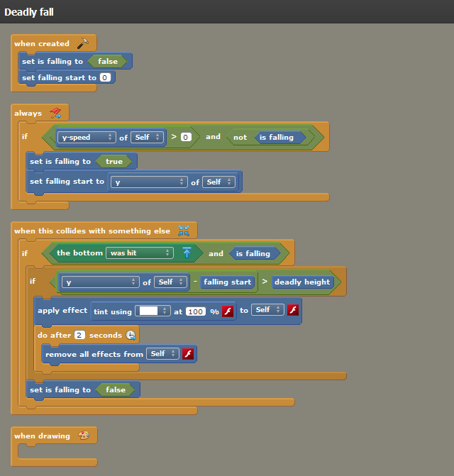
Task: Click the falling start variable block
Action: [x=227, y=282]
